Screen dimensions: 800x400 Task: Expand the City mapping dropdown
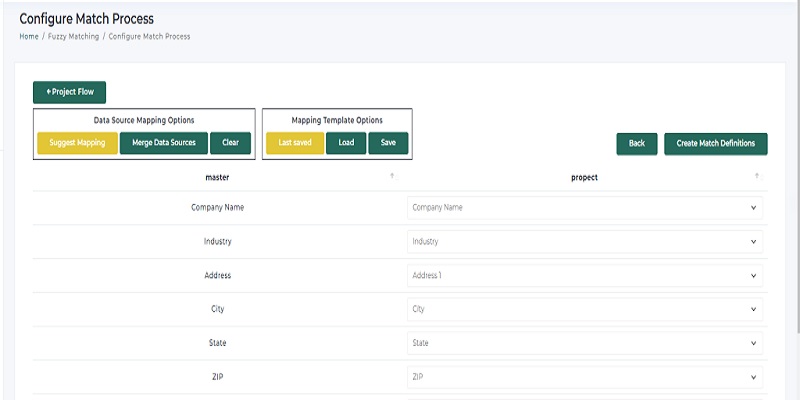point(585,309)
